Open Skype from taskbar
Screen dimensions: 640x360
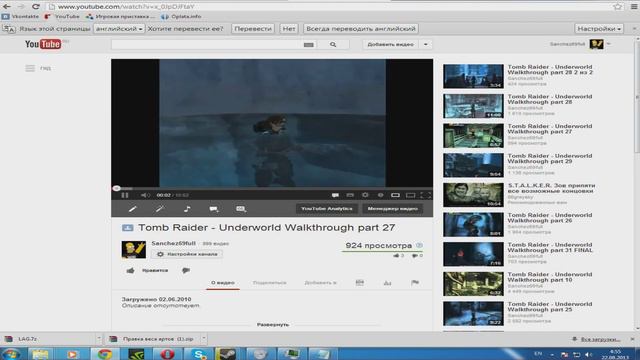tap(198, 354)
